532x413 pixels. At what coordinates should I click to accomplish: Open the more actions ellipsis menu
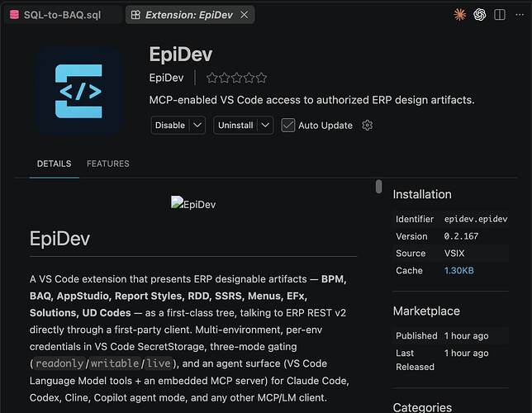coord(520,15)
